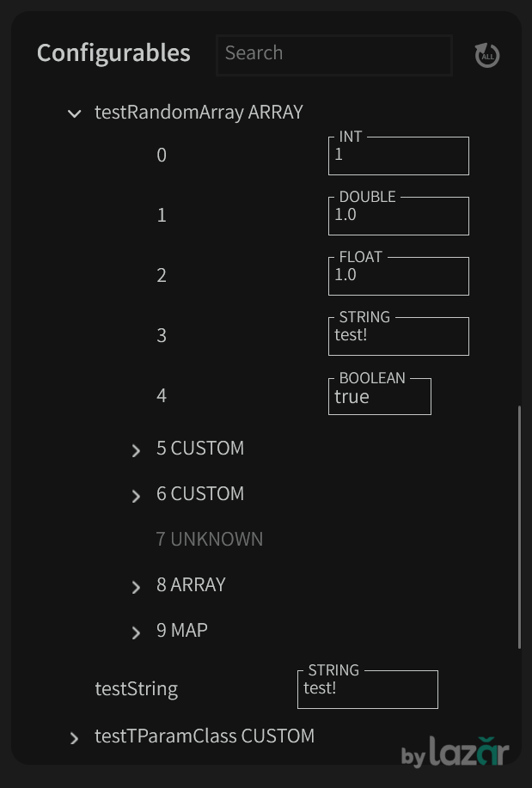Click the DOUBLE value field
This screenshot has width=532, height=788.
tap(398, 217)
